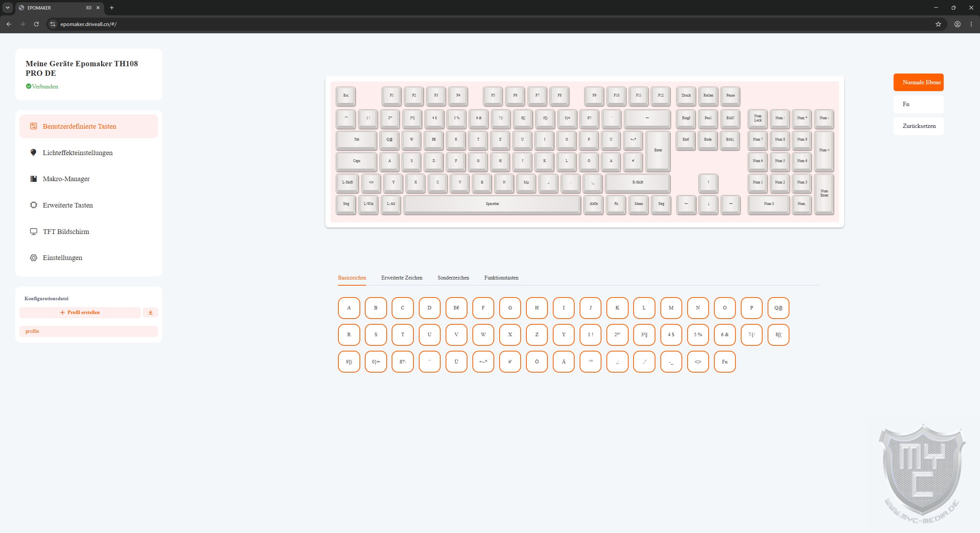The height and width of the screenshot is (533, 980).
Task: Click the F12 key on the keyboard layout
Action: point(661,96)
